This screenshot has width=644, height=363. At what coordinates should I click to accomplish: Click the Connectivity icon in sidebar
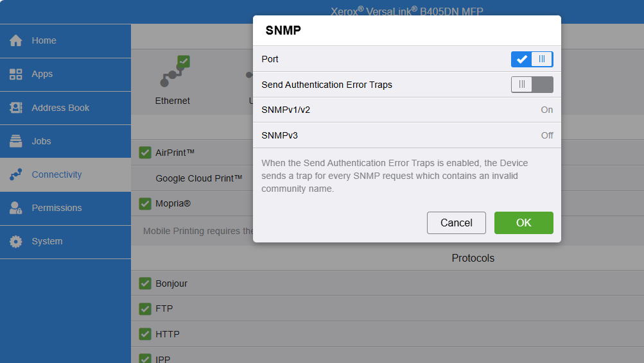[x=16, y=174]
